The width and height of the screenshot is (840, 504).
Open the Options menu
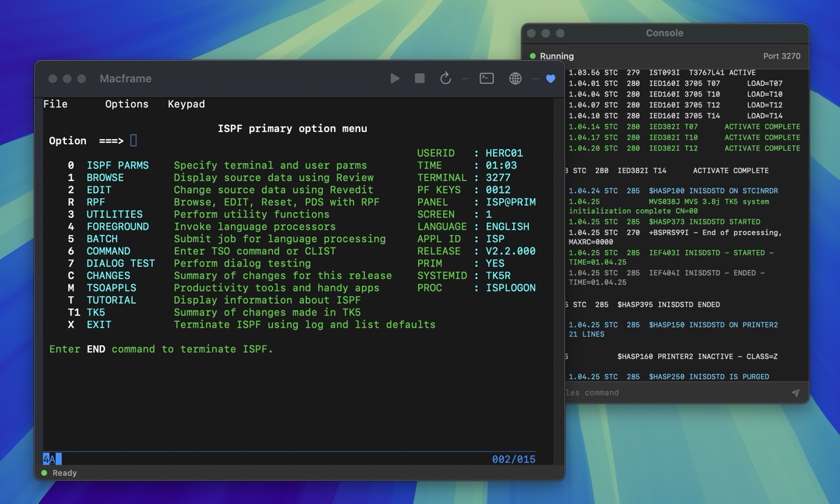(x=127, y=104)
